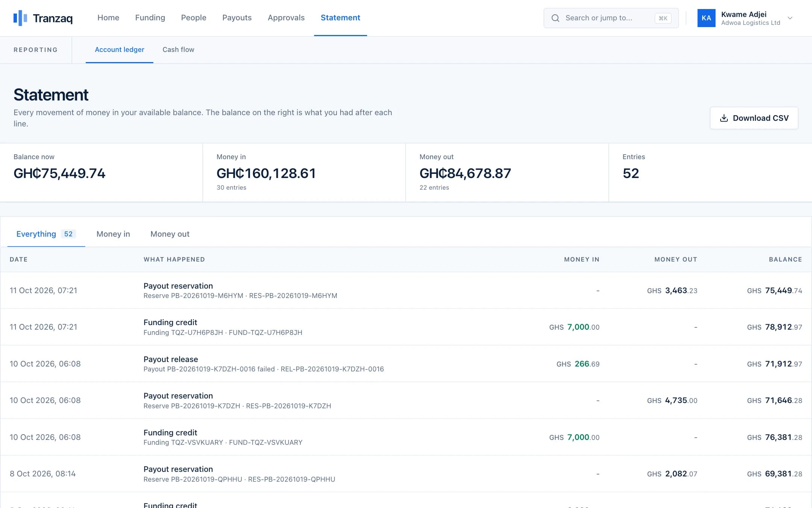Viewport: 812px width, 508px height.
Task: Click the date 8 Oct 2026, 08:14
Action: [43, 474]
